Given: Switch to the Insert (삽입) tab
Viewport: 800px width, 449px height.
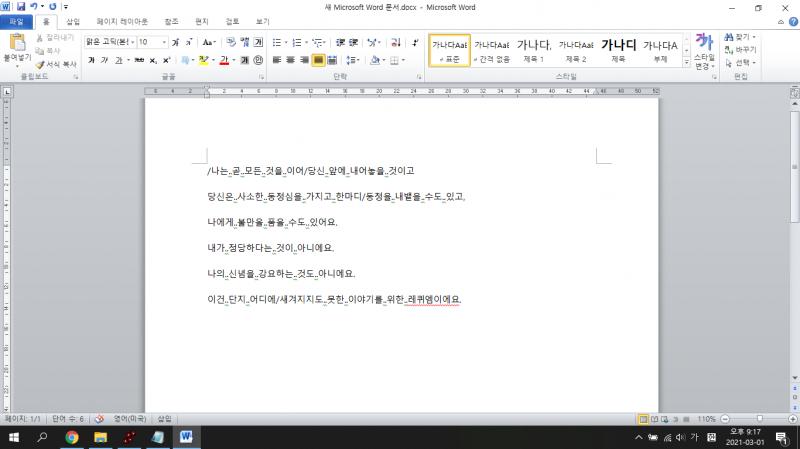Looking at the screenshot, I should click(73, 21).
